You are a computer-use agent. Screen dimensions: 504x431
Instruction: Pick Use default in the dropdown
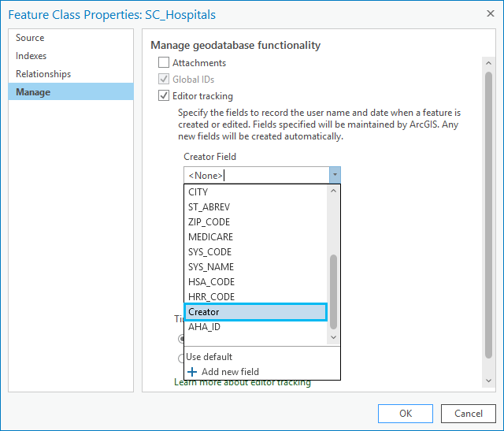tap(209, 357)
